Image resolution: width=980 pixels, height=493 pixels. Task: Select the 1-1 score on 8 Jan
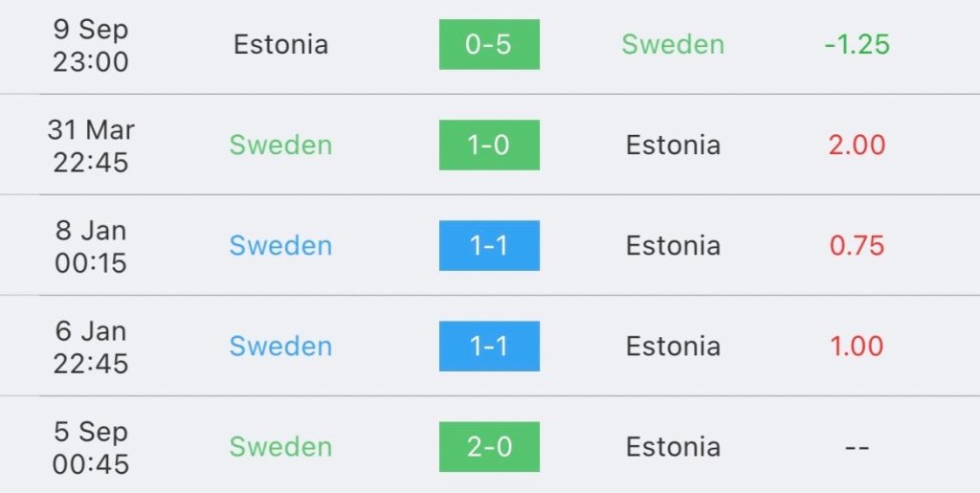(x=489, y=246)
